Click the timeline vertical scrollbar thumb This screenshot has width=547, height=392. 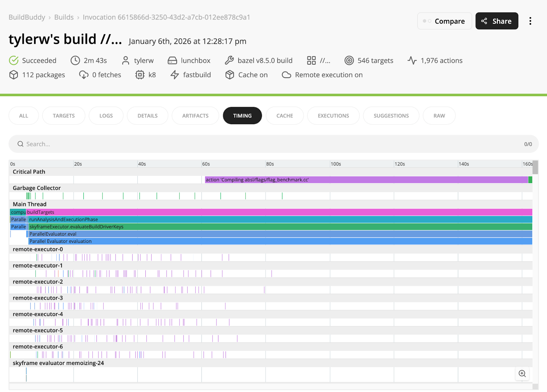pos(535,168)
